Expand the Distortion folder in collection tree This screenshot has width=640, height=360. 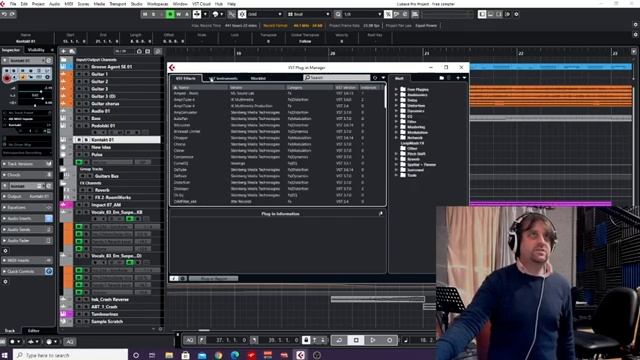[x=396, y=105]
